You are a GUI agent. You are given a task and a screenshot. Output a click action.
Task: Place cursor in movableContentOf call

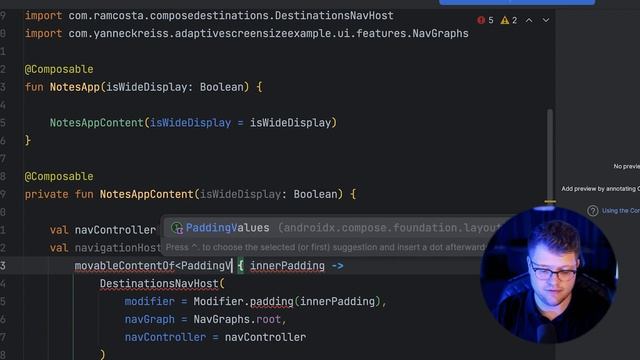(x=124, y=266)
